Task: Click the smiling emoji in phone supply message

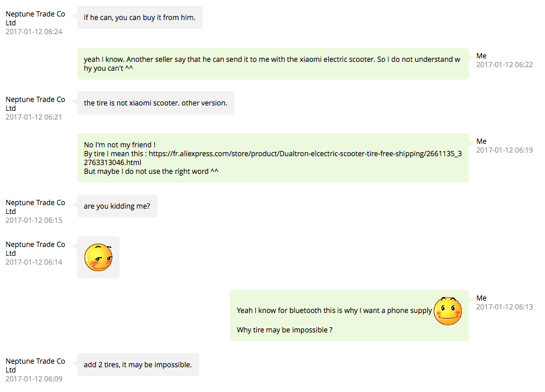Action: pyautogui.click(x=448, y=311)
